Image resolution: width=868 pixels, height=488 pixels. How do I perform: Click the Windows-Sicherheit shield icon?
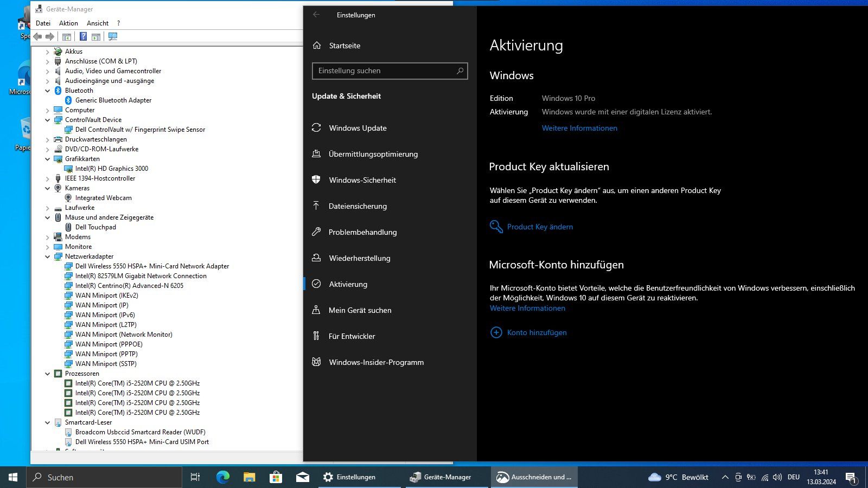316,179
